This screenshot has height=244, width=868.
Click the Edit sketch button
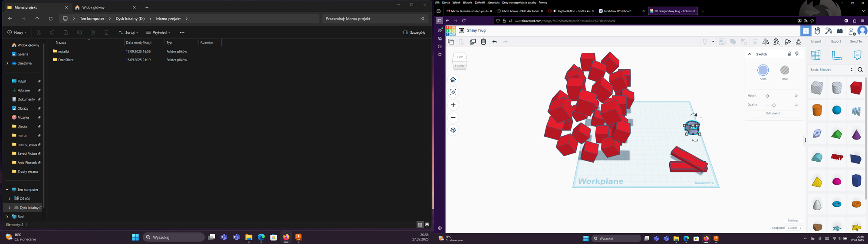773,114
